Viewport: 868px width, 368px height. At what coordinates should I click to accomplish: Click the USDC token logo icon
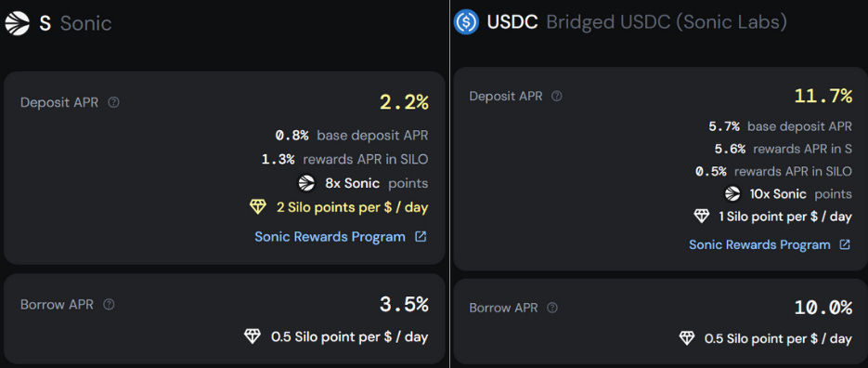pyautogui.click(x=466, y=22)
